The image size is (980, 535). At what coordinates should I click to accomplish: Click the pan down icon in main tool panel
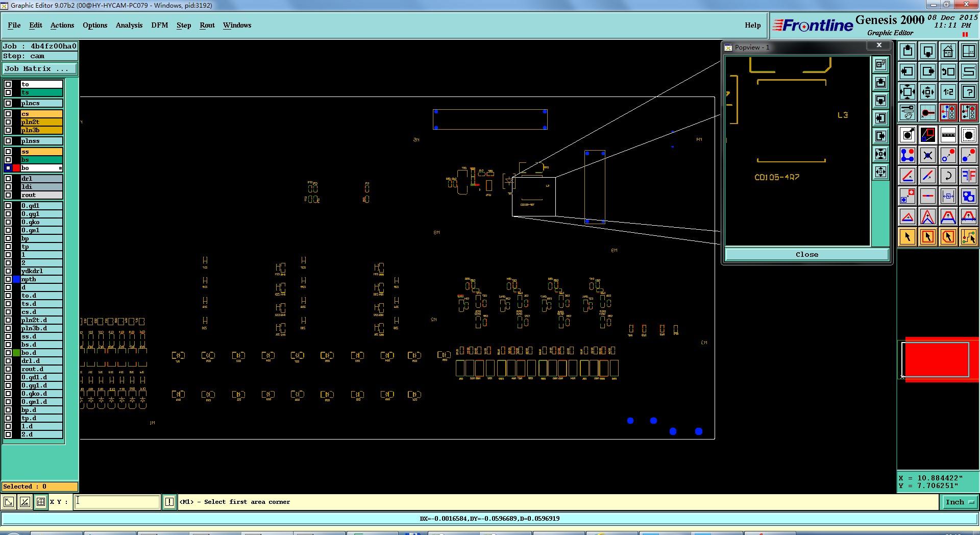(928, 51)
